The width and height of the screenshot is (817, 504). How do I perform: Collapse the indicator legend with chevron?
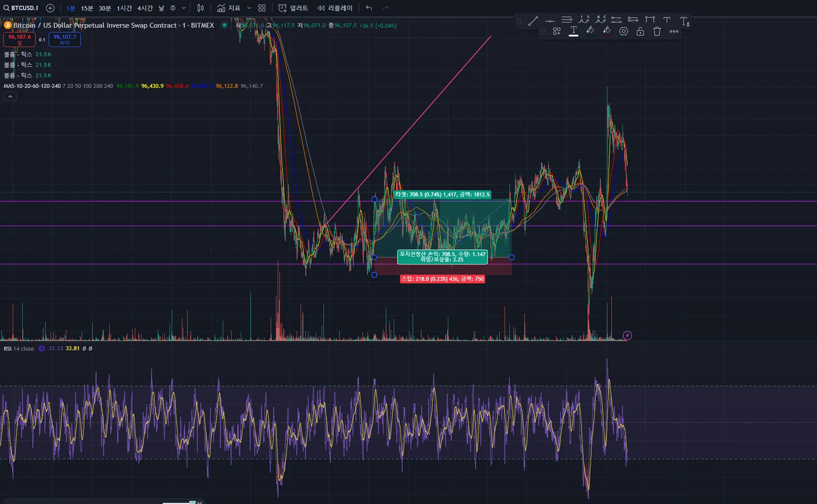[10, 97]
